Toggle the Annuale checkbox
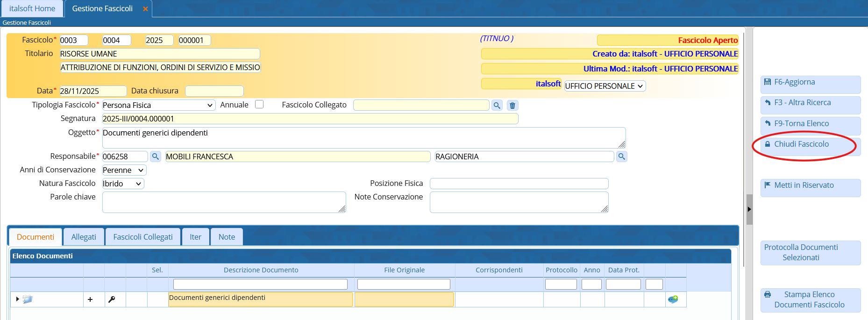868x320 pixels. [259, 105]
